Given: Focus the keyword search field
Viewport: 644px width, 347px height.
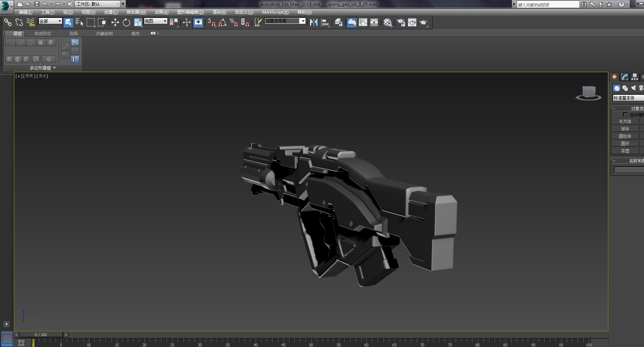Looking at the screenshot, I should click(x=547, y=5).
